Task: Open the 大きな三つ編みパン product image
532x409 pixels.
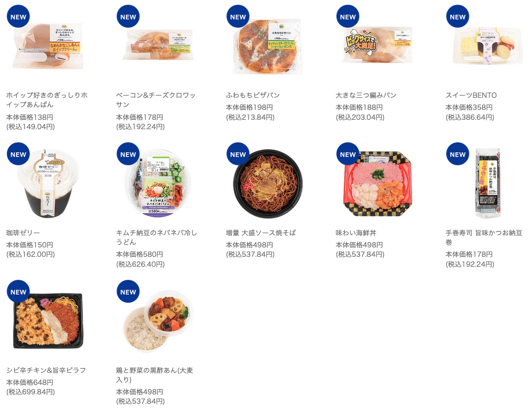Action: click(378, 46)
